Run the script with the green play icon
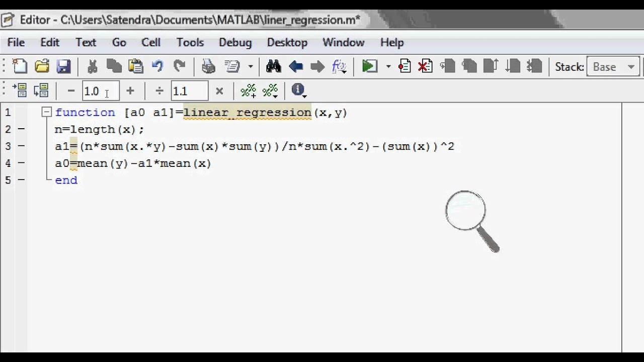The width and height of the screenshot is (644, 362). pos(370,66)
